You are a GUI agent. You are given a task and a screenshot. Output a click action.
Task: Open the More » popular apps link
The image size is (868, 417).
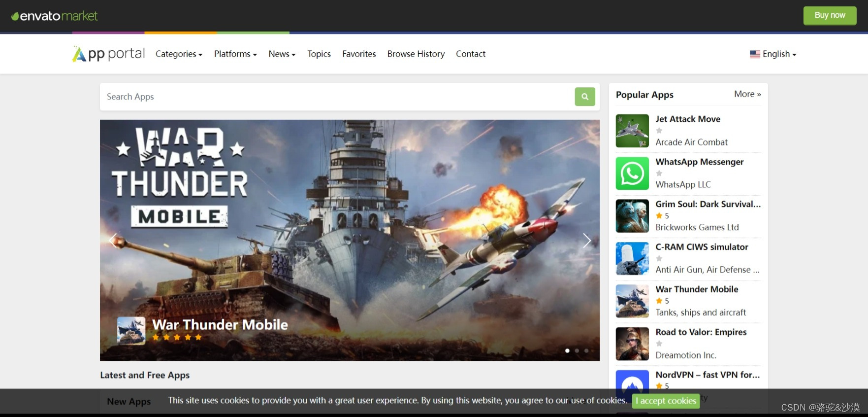(747, 94)
